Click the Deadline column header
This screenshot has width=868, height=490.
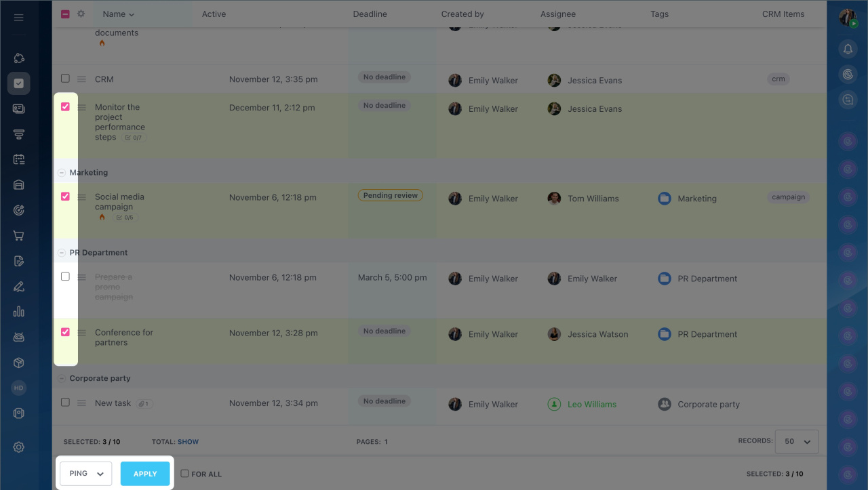coord(370,14)
